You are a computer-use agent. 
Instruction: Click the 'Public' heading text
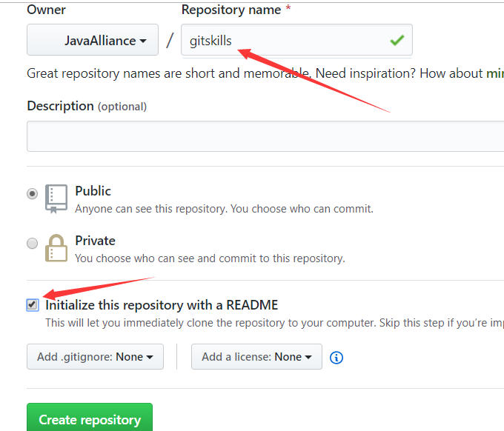click(93, 191)
